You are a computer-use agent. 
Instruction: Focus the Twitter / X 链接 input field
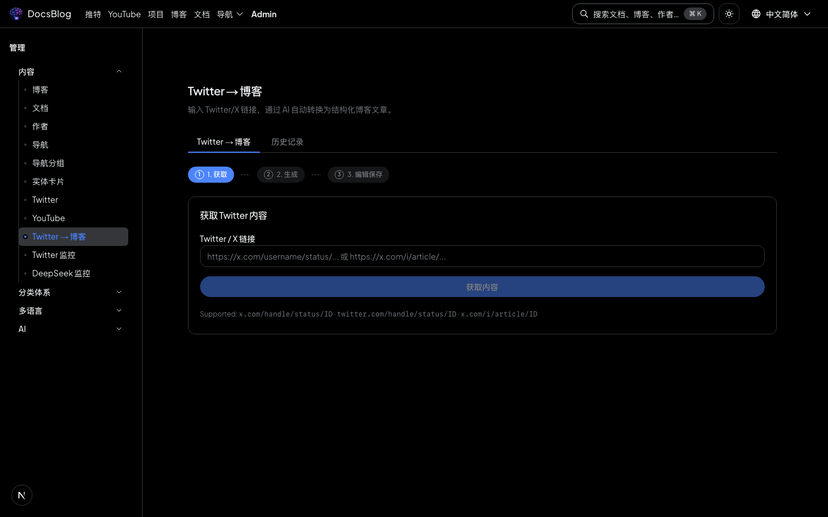pos(482,257)
